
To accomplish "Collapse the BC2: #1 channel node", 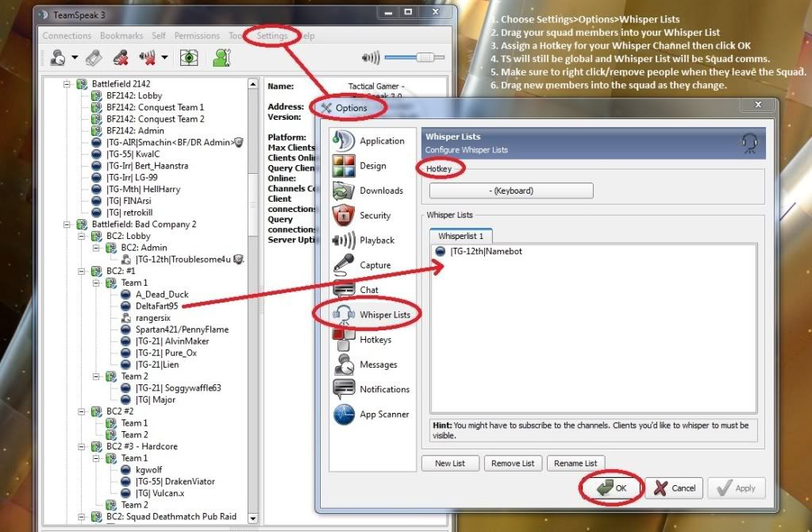I will click(81, 271).
